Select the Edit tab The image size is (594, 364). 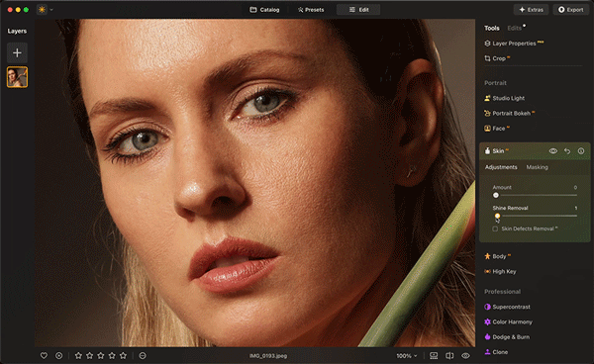point(358,10)
